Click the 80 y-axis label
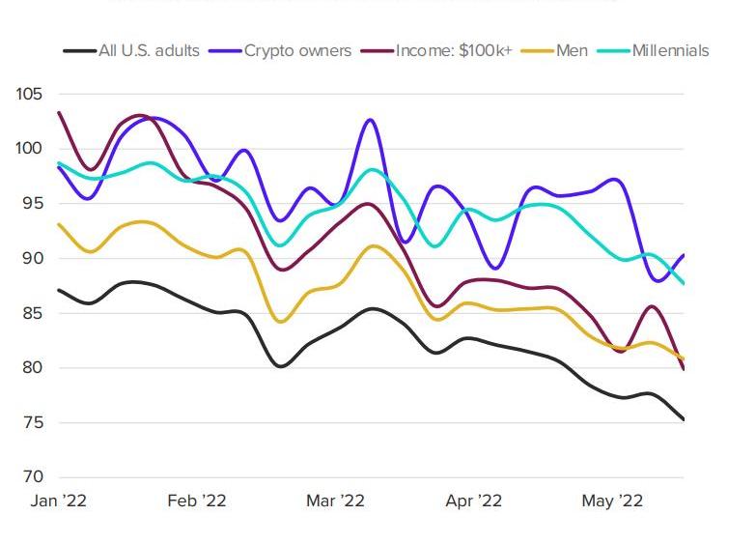756x544 pixels. (34, 368)
